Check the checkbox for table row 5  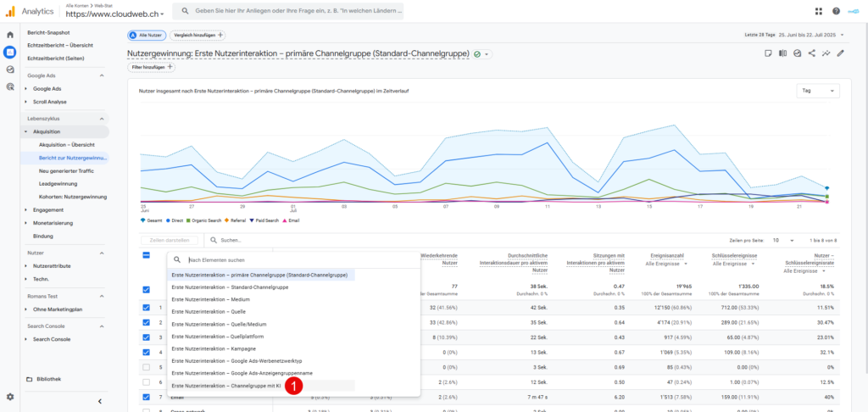click(147, 367)
